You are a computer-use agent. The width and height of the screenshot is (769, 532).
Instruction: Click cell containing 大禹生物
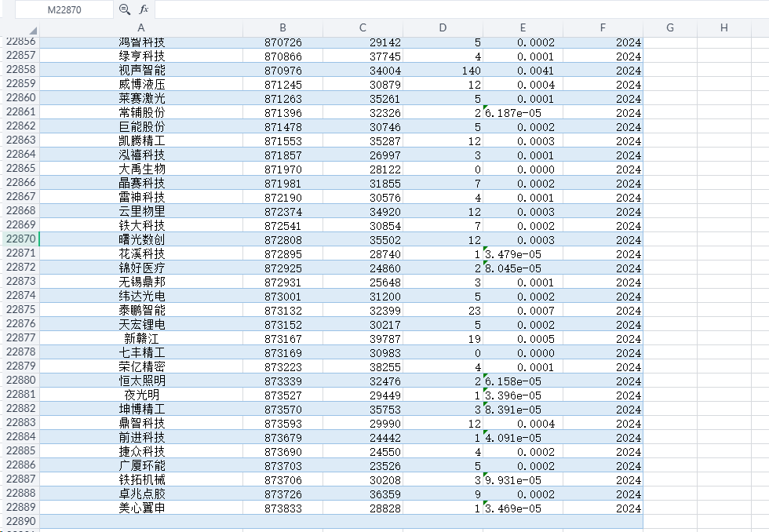[x=141, y=169]
